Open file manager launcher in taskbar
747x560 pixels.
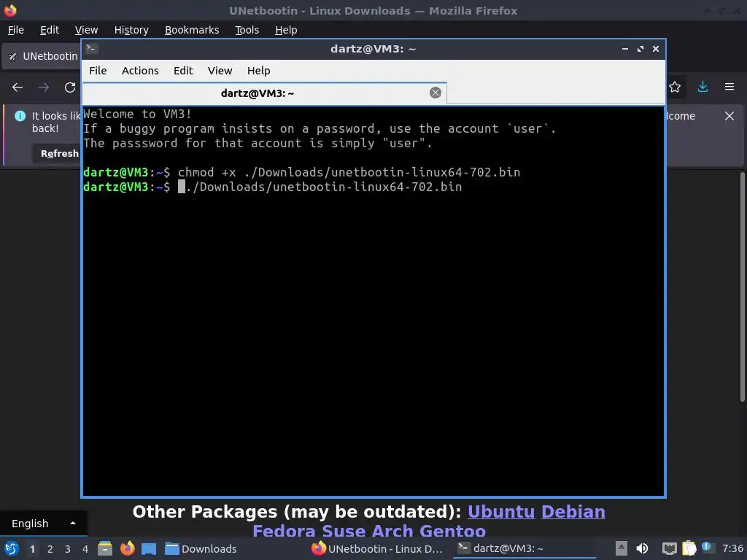pos(105,548)
